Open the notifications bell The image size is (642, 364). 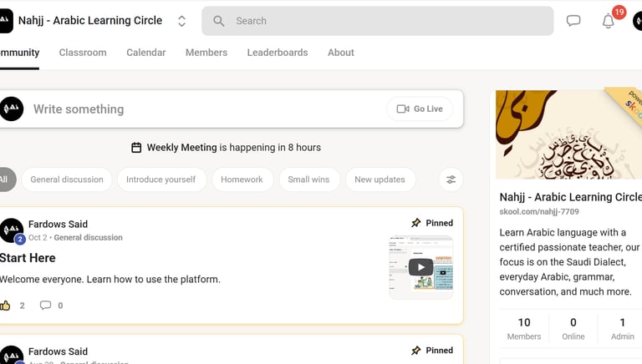tap(608, 21)
